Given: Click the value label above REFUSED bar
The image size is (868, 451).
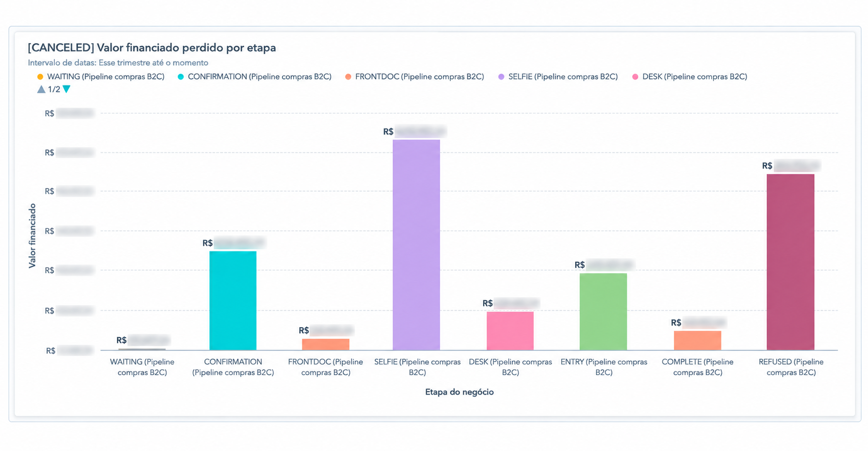Looking at the screenshot, I should tap(791, 166).
